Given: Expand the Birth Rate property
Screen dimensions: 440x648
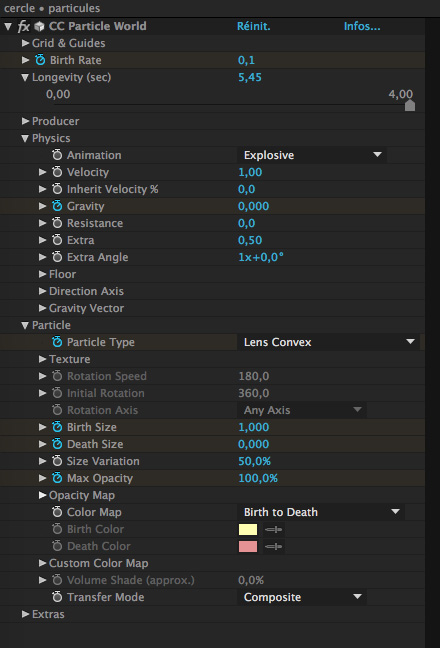Looking at the screenshot, I should (x=25, y=60).
